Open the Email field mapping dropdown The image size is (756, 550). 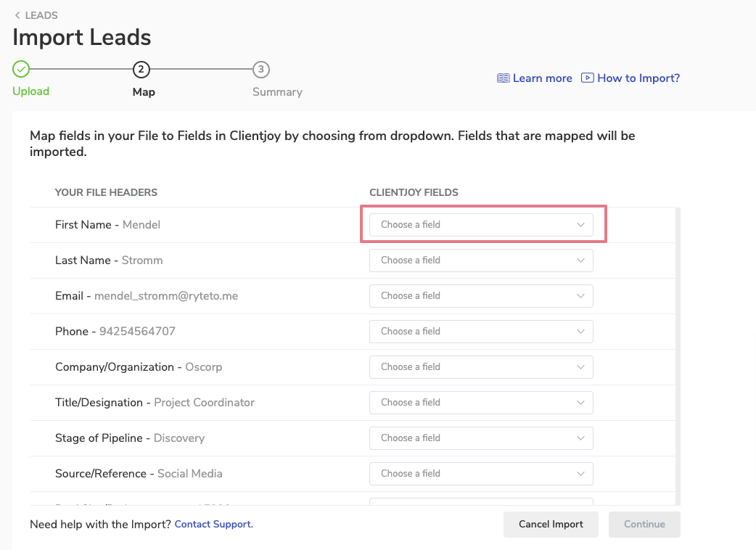(481, 296)
